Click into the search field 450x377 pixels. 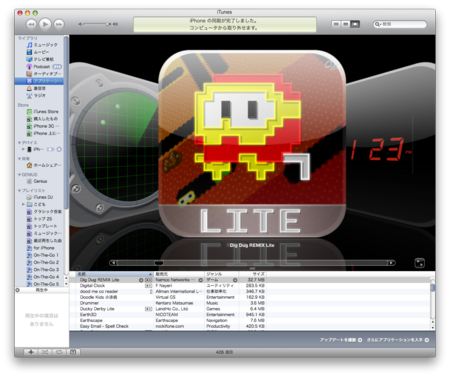pos(400,24)
